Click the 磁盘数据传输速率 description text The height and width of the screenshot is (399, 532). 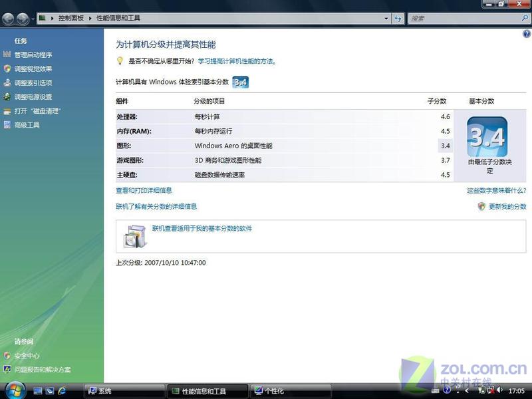(x=220, y=175)
